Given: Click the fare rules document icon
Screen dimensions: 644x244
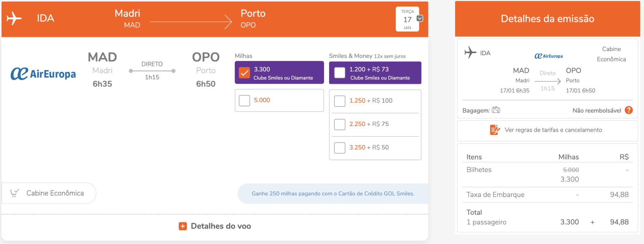Looking at the screenshot, I should pyautogui.click(x=495, y=130).
